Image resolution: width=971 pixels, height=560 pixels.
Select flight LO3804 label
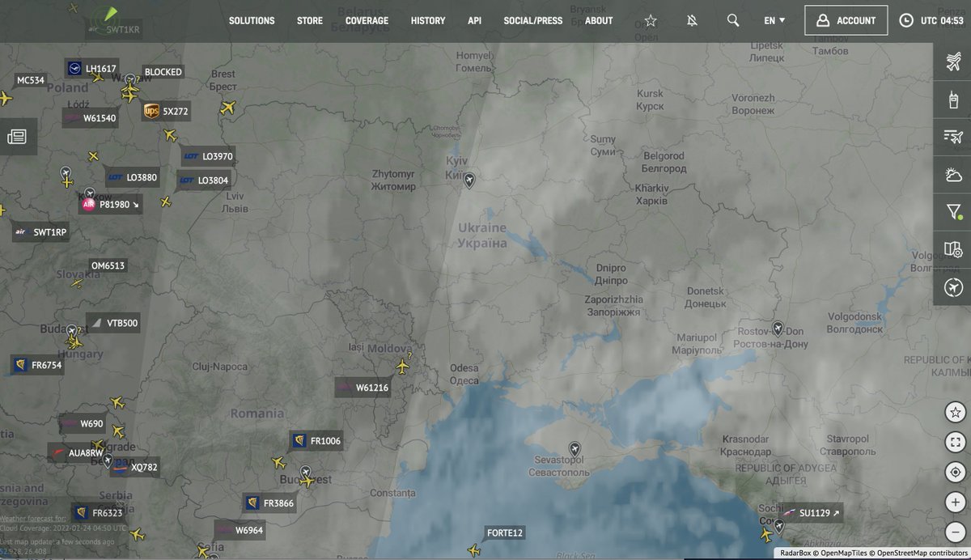tap(204, 180)
